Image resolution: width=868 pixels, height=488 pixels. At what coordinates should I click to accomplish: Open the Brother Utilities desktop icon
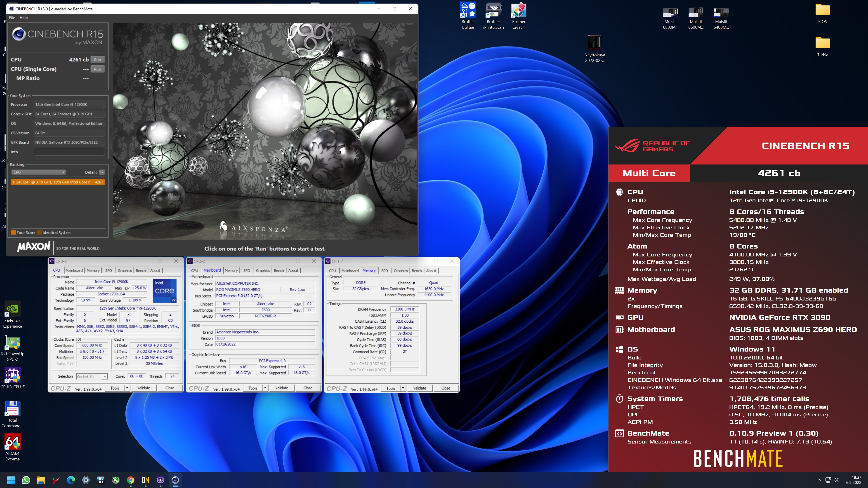[468, 16]
